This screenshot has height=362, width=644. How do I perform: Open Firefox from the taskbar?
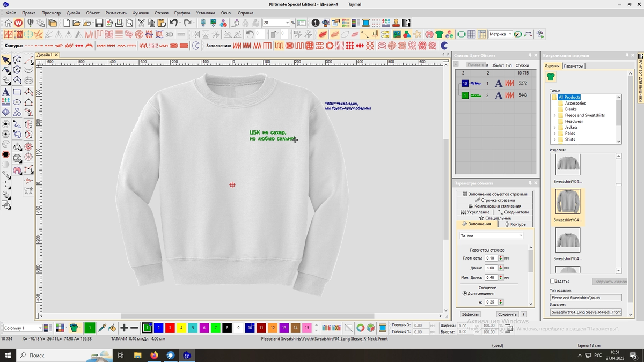[155, 355]
